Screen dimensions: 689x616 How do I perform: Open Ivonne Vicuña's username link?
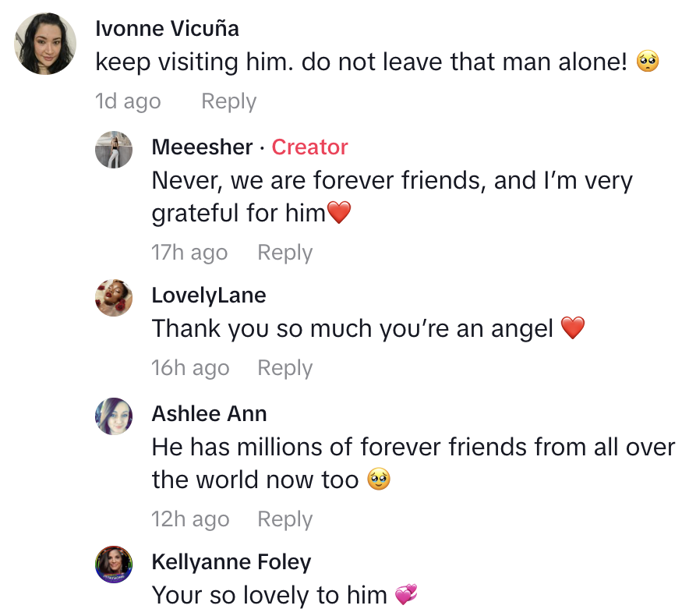pos(167,29)
